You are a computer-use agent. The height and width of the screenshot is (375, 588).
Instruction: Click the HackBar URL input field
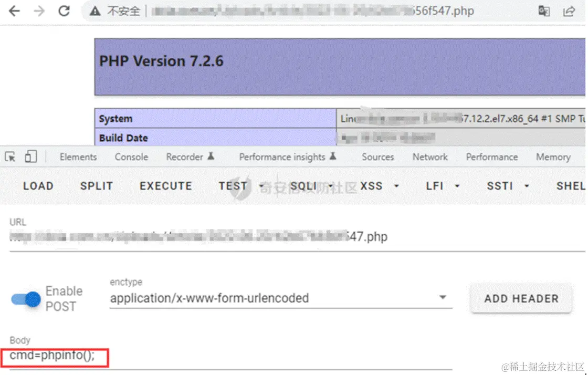point(297,237)
